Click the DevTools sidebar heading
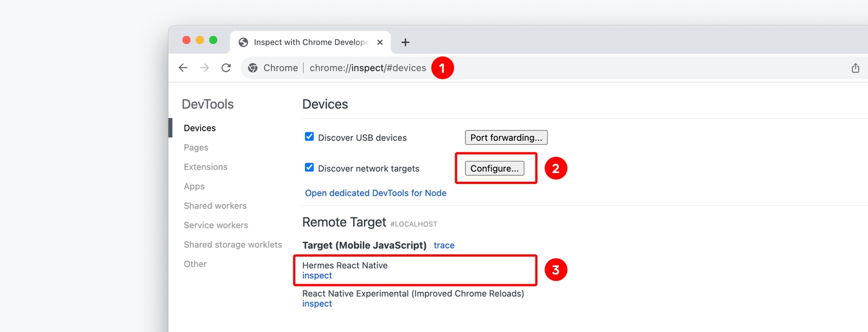This screenshot has height=332, width=868. click(x=208, y=104)
